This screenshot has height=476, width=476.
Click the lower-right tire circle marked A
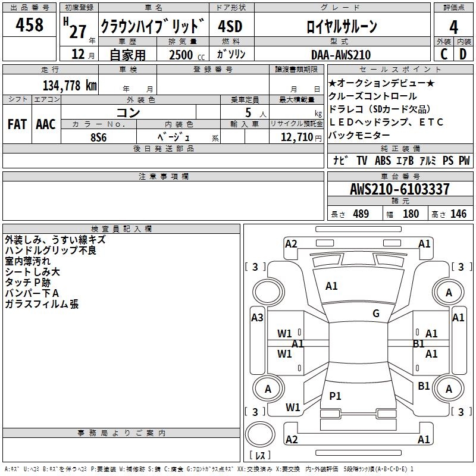click(449, 389)
